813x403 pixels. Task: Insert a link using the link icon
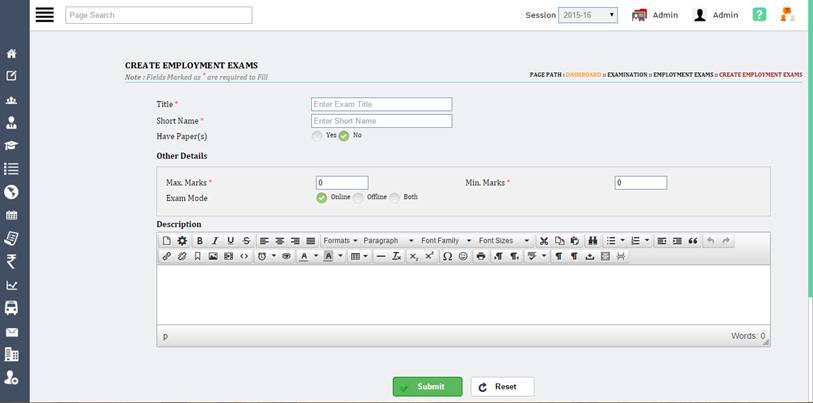[167, 257]
